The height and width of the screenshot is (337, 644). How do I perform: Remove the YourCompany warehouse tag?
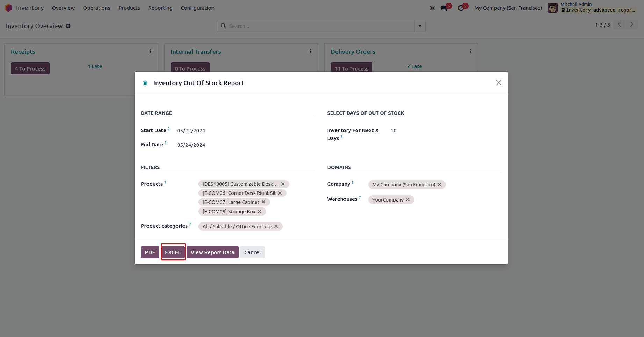(408, 200)
